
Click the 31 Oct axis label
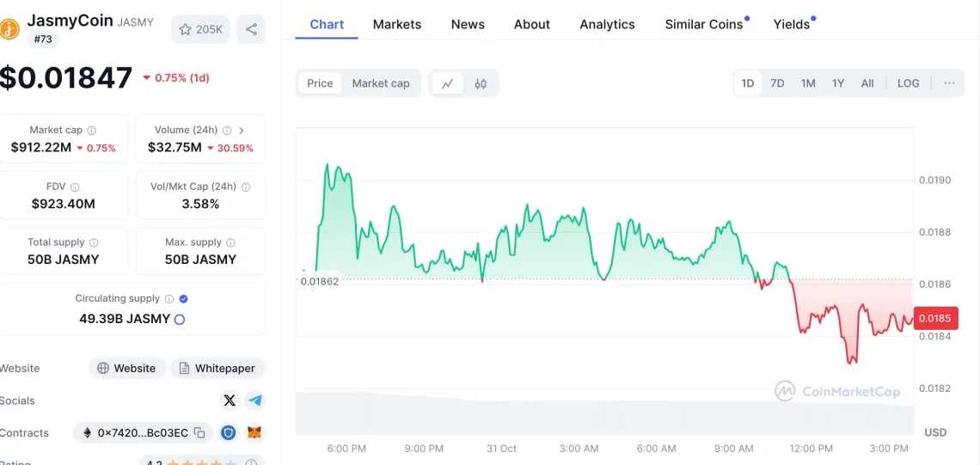(501, 448)
